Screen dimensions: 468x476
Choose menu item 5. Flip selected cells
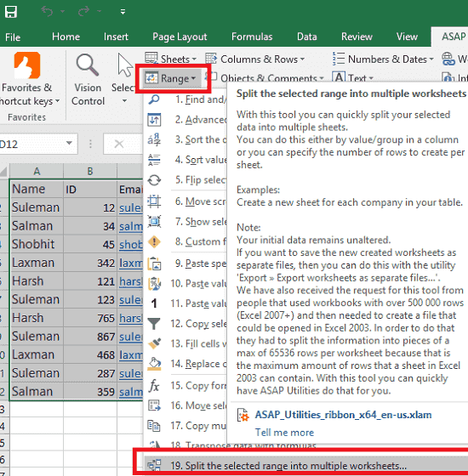pyautogui.click(x=185, y=179)
